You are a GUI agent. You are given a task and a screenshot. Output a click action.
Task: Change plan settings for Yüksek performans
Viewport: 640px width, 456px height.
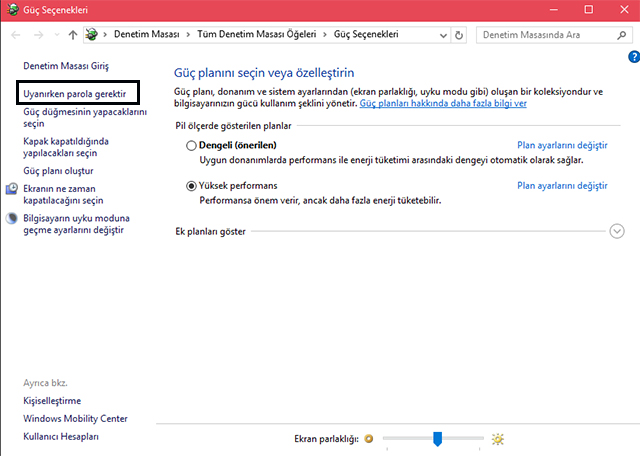562,186
